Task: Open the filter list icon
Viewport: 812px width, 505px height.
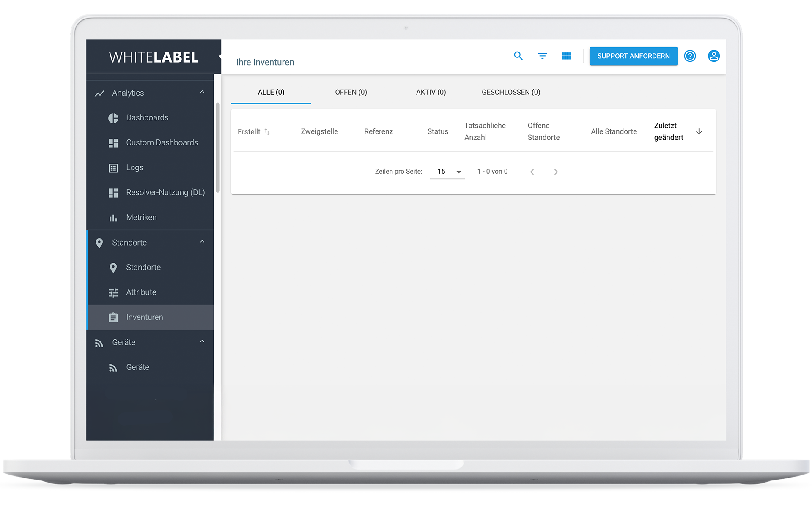Action: [542, 56]
